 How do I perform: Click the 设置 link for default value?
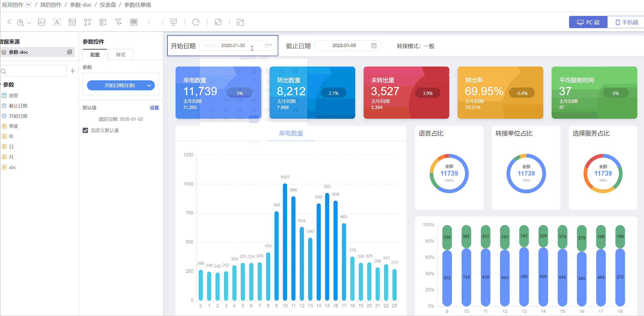click(x=154, y=108)
